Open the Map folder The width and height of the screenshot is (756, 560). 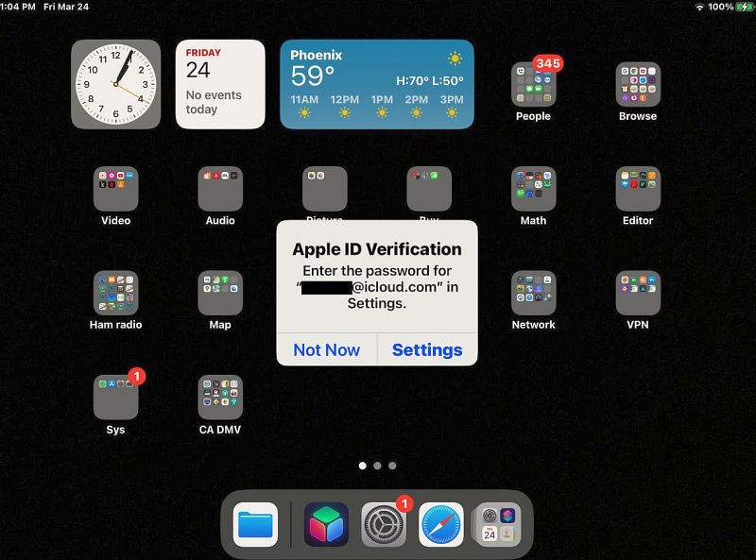(220, 293)
